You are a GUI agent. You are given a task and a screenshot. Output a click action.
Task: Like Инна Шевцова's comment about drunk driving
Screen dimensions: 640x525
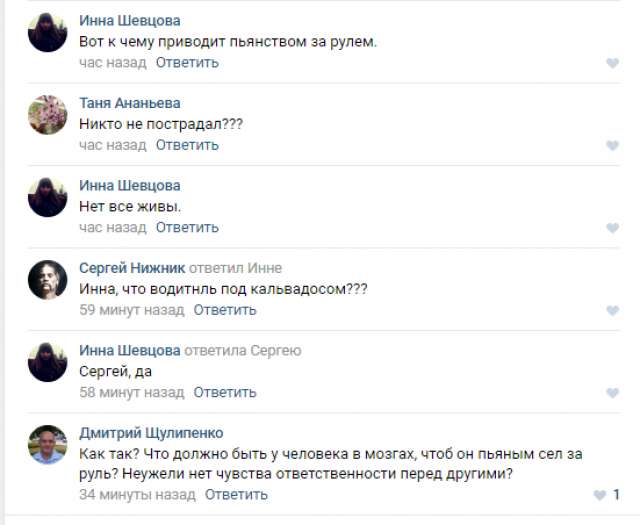(612, 63)
